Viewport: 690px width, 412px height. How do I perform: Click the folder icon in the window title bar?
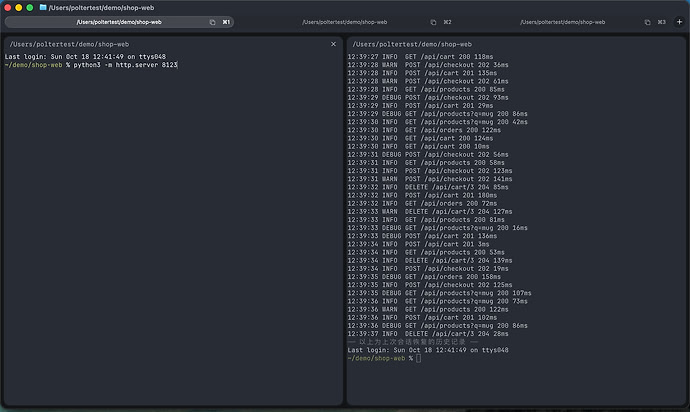43,7
